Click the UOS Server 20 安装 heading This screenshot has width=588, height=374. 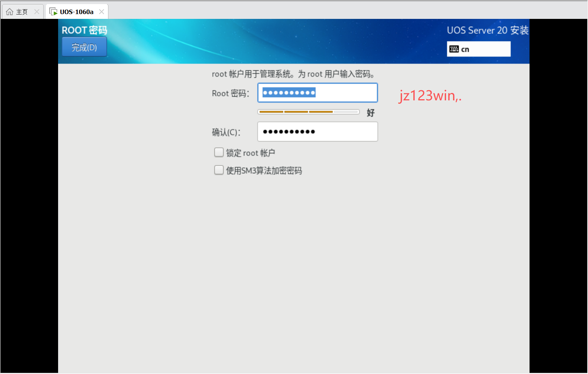coord(488,30)
